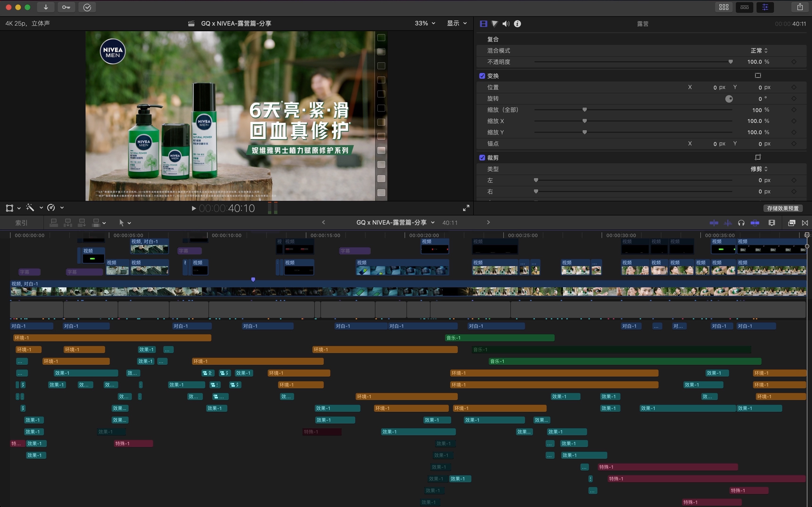Toggle the inspector panel visibility button
The width and height of the screenshot is (812, 507).
coord(765,7)
